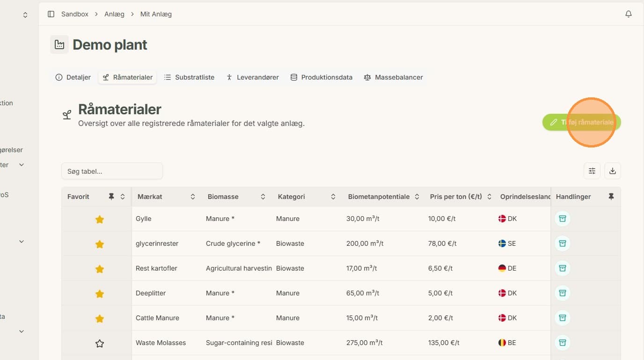The width and height of the screenshot is (644, 360).
Task: Open the Detaljer tab
Action: pos(73,77)
